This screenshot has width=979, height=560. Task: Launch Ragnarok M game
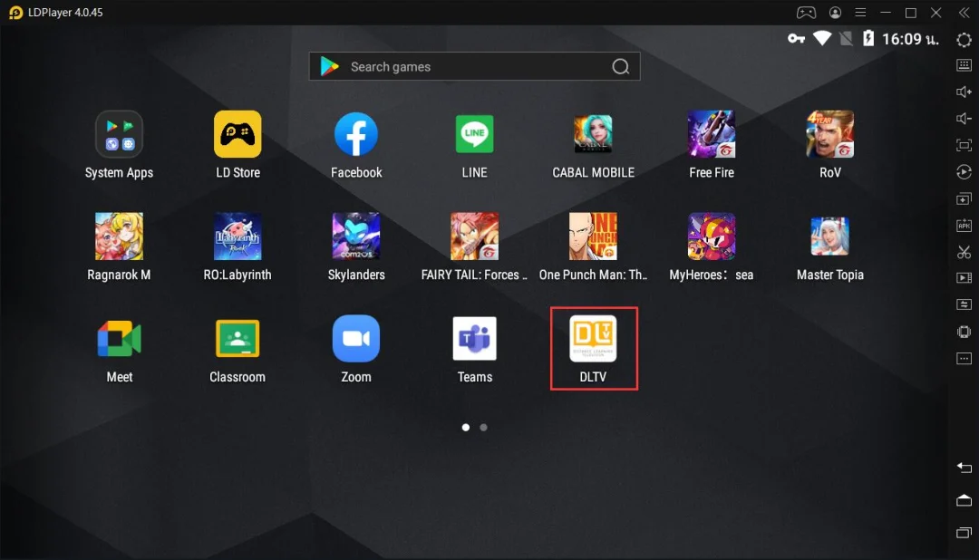click(119, 236)
